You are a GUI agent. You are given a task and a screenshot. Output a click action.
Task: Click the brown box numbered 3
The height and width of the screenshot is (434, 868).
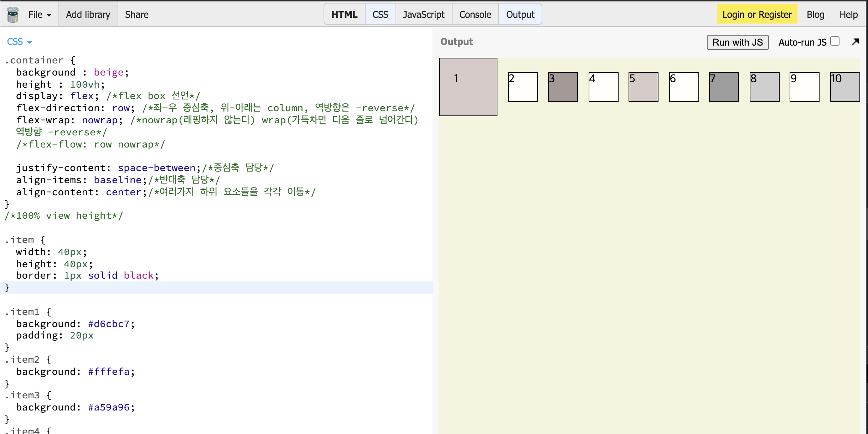click(x=563, y=87)
